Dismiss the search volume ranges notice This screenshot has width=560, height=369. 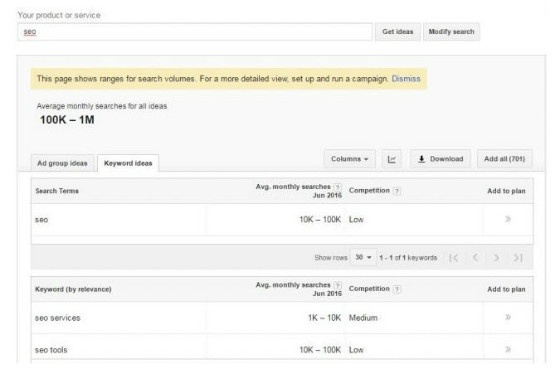pyautogui.click(x=406, y=79)
